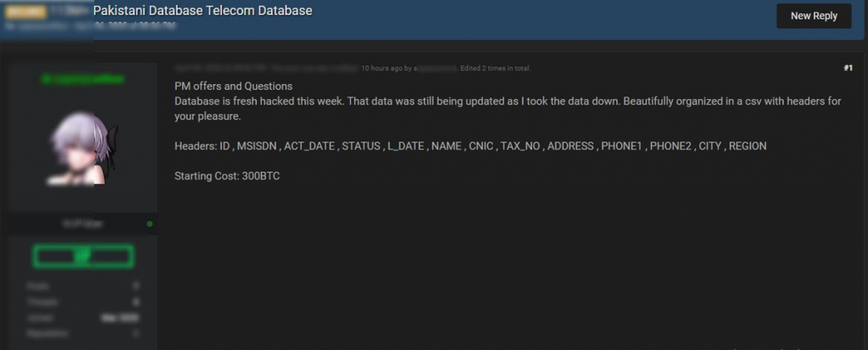The width and height of the screenshot is (868, 350).
Task: Click the 'Edited 2 times in total' note
Action: click(495, 68)
